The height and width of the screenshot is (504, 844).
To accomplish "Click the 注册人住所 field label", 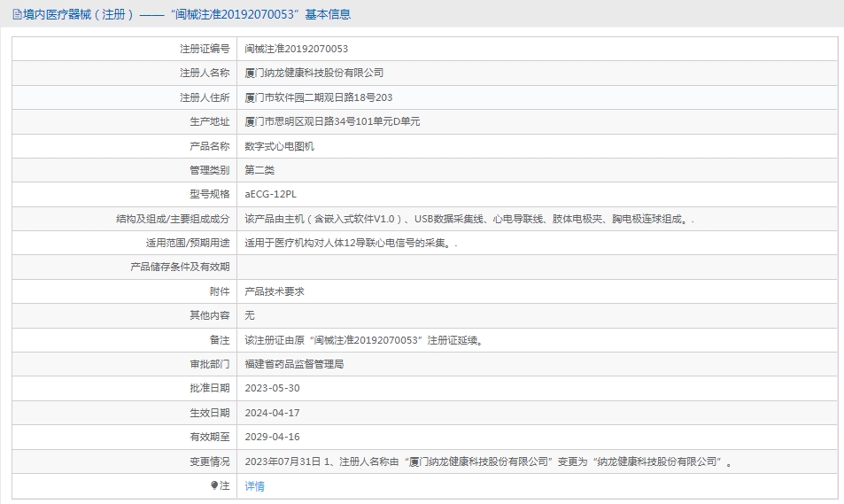I will tap(205, 97).
